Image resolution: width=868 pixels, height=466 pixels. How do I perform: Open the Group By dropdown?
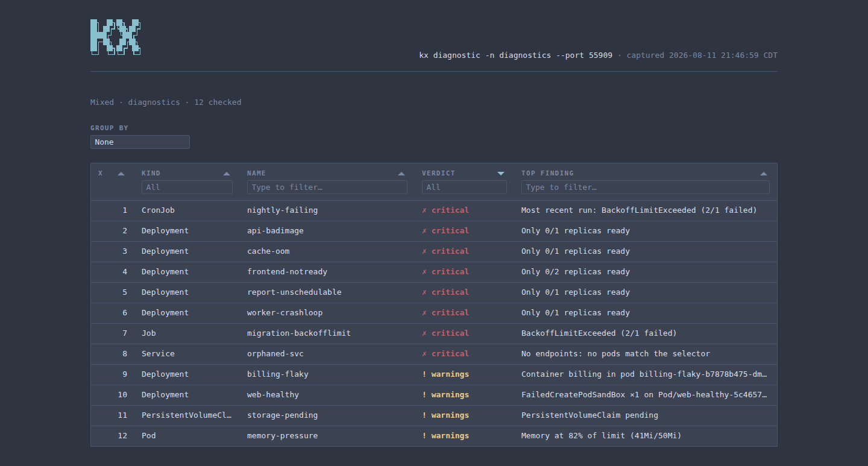click(140, 142)
